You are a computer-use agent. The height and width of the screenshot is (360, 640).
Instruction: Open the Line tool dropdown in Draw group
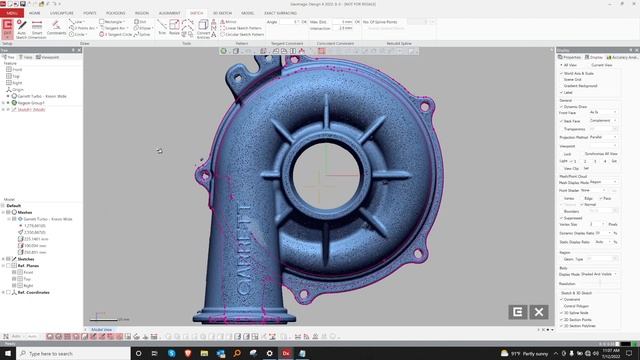click(84, 22)
